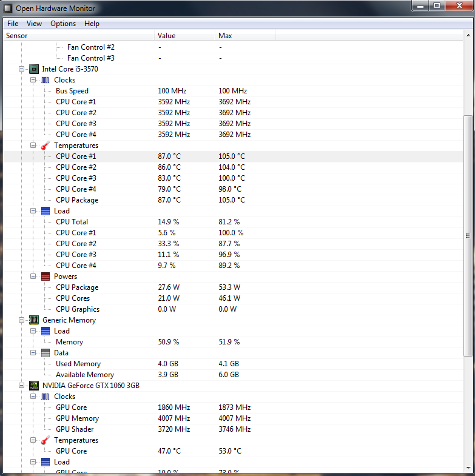
Task: Open the File menu
Action: [13, 24]
